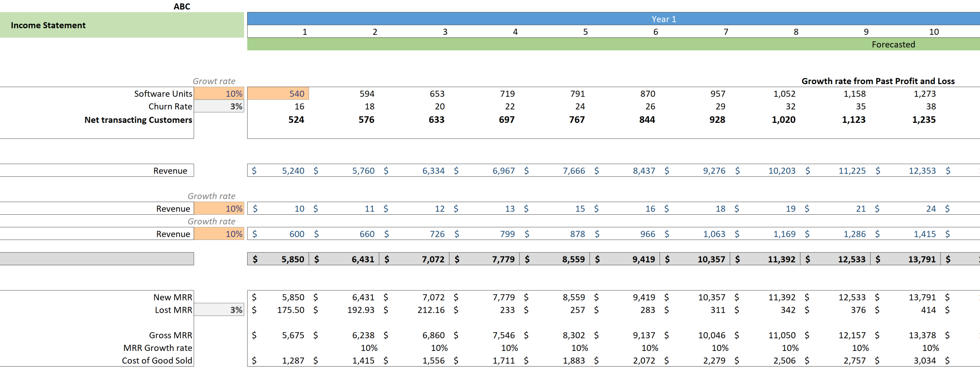Select Net transacting Customers value 524
Viewport: 980px width, 367px height.
(x=296, y=120)
